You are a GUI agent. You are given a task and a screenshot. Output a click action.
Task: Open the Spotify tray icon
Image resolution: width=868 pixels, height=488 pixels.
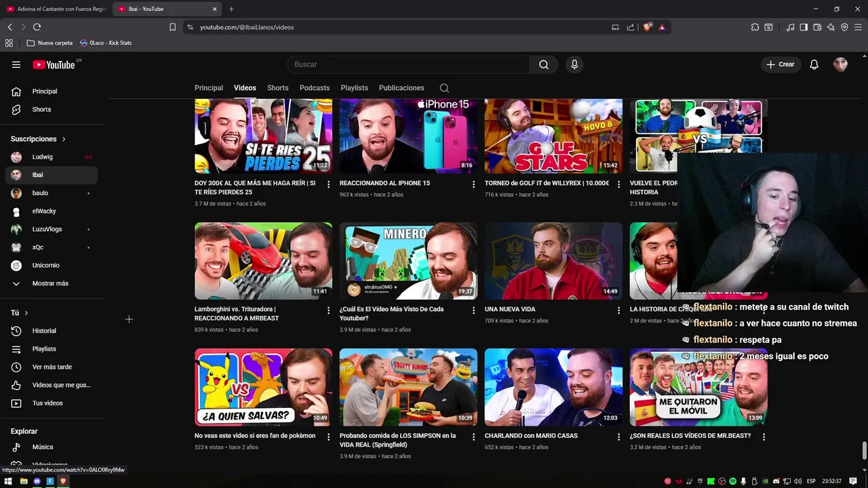[732, 481]
